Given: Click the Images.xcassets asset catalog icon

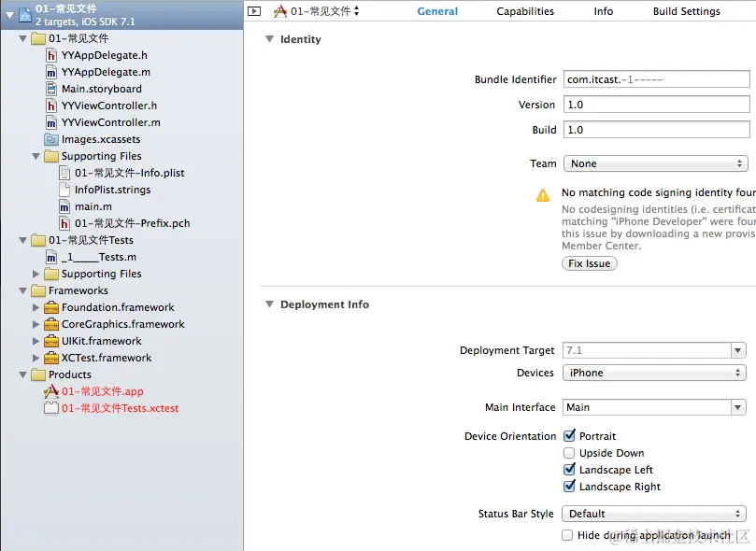Looking at the screenshot, I should [x=51, y=140].
